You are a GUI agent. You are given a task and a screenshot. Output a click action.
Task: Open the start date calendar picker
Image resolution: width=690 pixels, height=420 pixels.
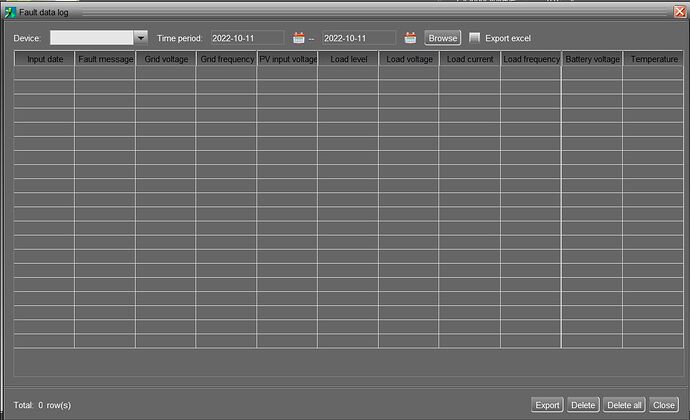coord(298,38)
